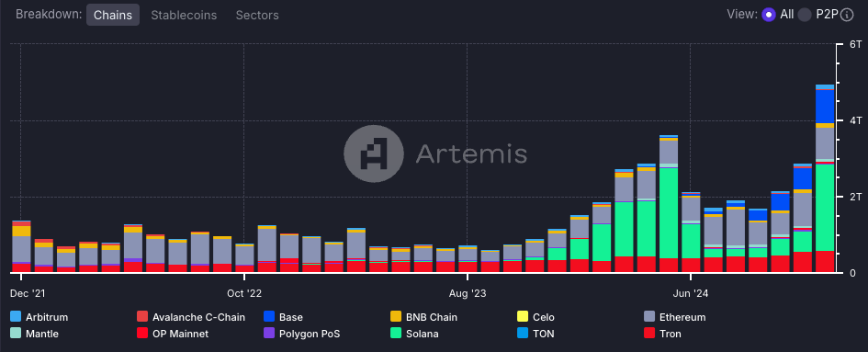Click the TON legend label
868x352 pixels.
pos(543,335)
